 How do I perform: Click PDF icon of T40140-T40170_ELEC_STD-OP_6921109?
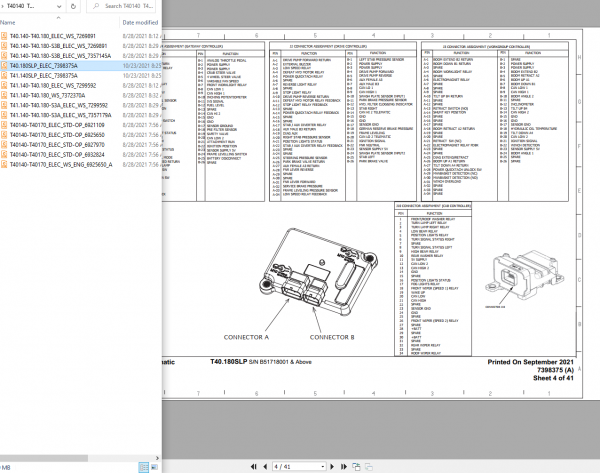[4, 125]
